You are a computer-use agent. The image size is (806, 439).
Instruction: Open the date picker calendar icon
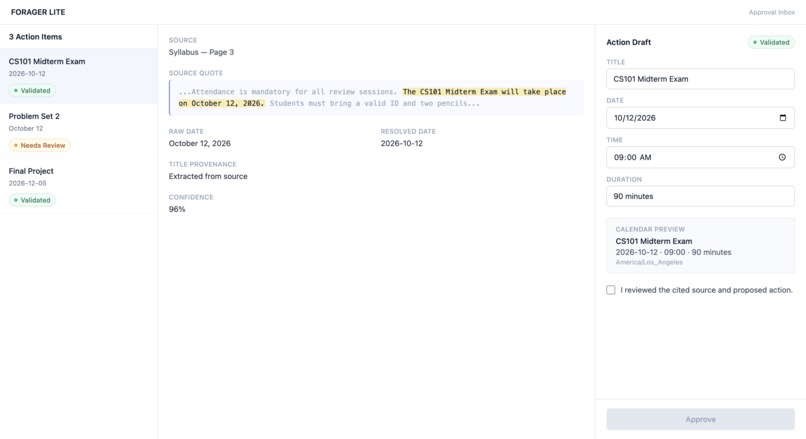pos(782,118)
